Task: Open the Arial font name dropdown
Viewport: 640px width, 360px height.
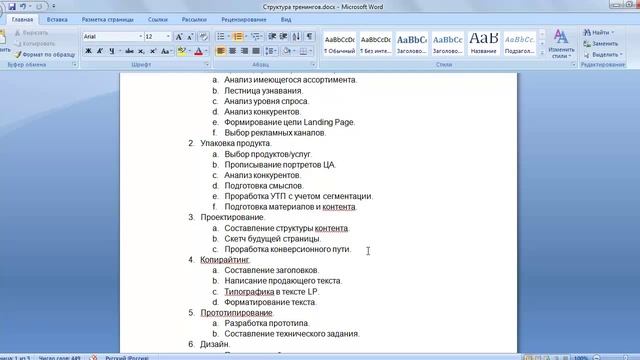Action: pos(140,37)
